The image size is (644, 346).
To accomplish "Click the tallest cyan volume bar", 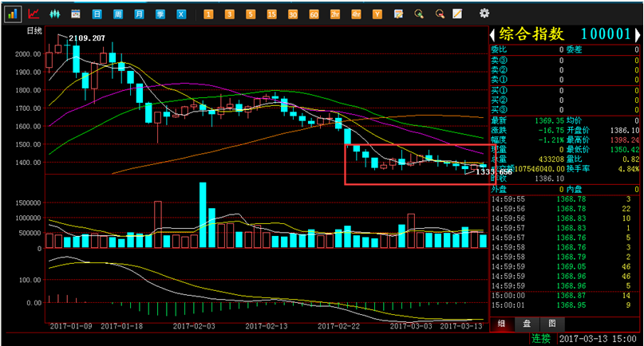I will 203,214.
